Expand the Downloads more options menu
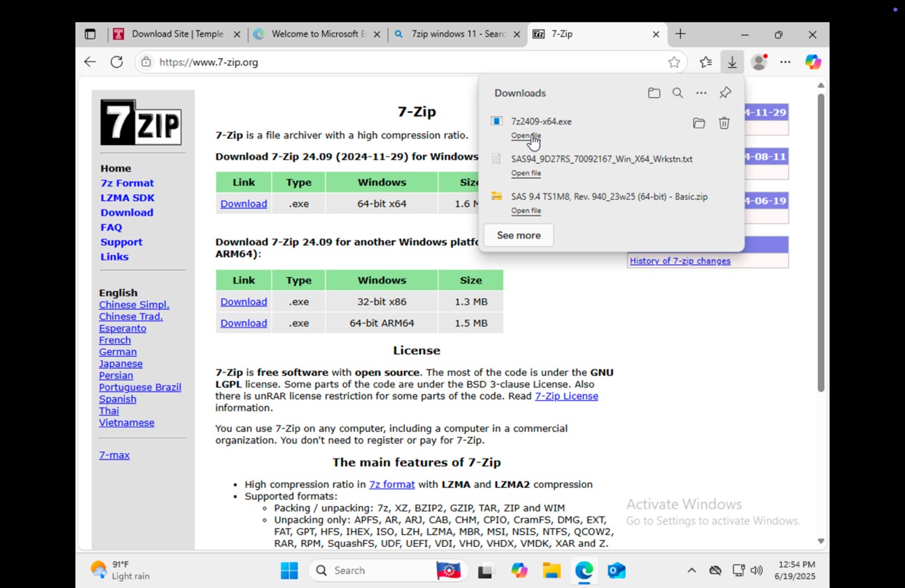Viewport: 905px width, 588px height. pyautogui.click(x=701, y=93)
